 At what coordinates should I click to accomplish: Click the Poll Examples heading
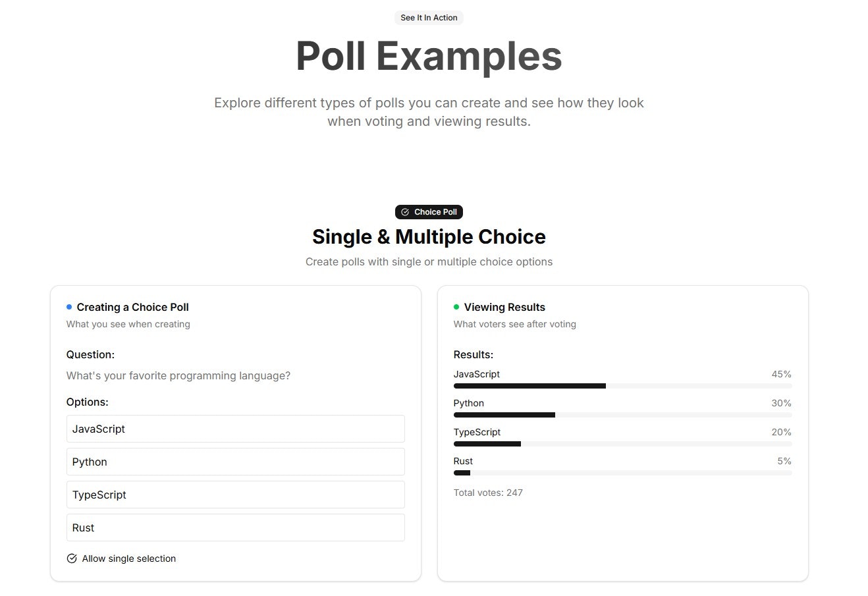coord(429,56)
